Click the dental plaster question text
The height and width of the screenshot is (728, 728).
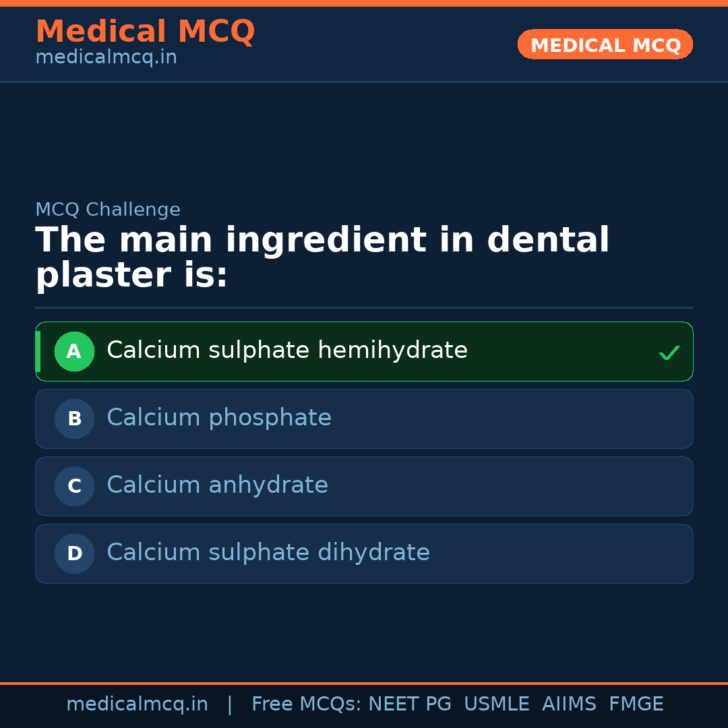click(322, 258)
